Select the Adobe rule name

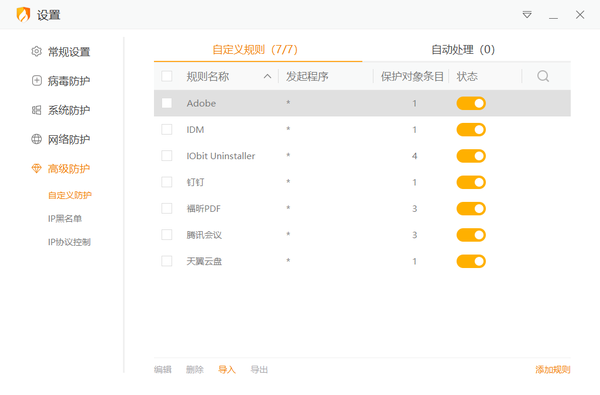click(x=201, y=103)
